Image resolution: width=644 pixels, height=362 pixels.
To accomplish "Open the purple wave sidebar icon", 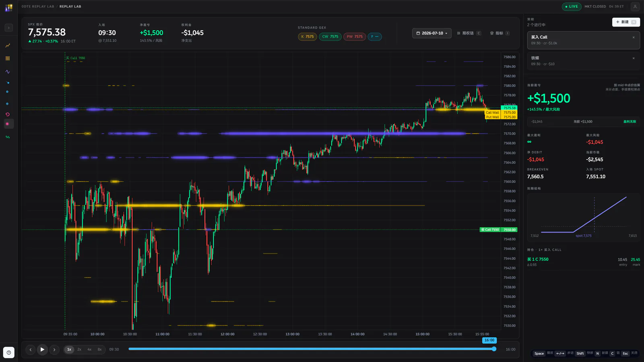I will pyautogui.click(x=8, y=72).
